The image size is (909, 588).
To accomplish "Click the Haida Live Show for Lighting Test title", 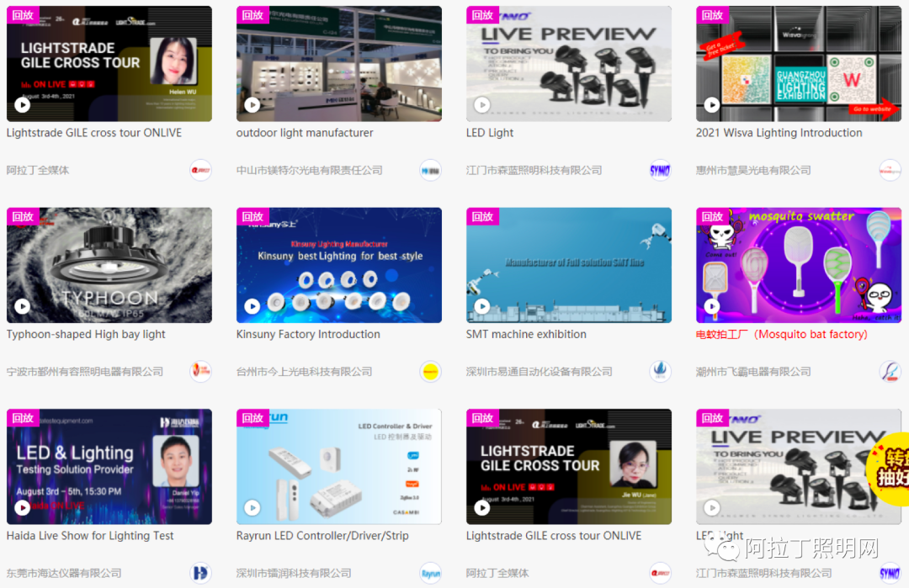I will pos(90,536).
